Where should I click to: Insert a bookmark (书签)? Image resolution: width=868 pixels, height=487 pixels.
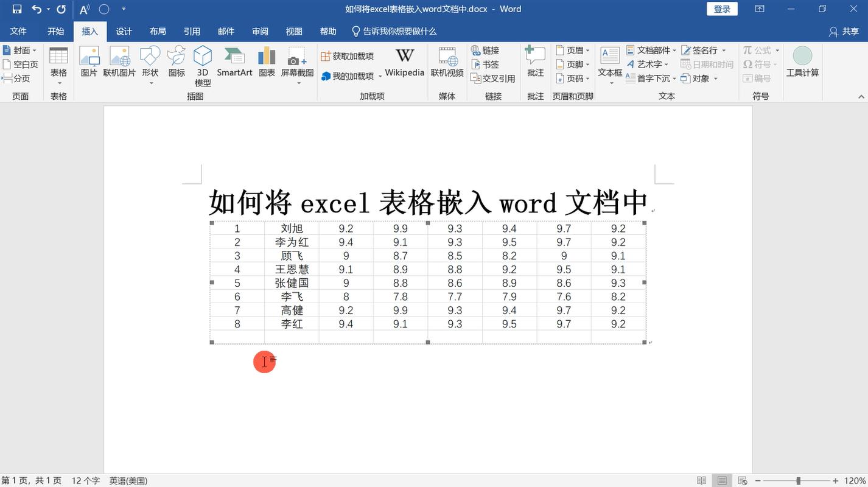[x=485, y=64]
